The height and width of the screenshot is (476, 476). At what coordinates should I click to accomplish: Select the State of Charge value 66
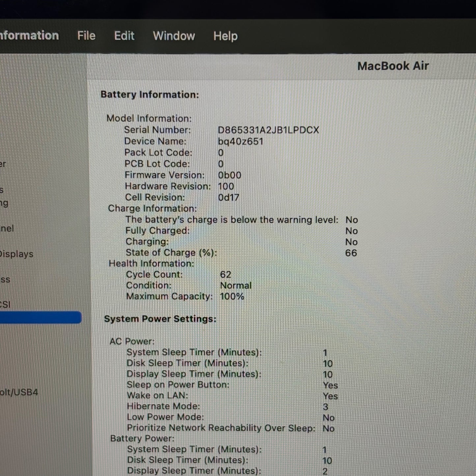[351, 253]
